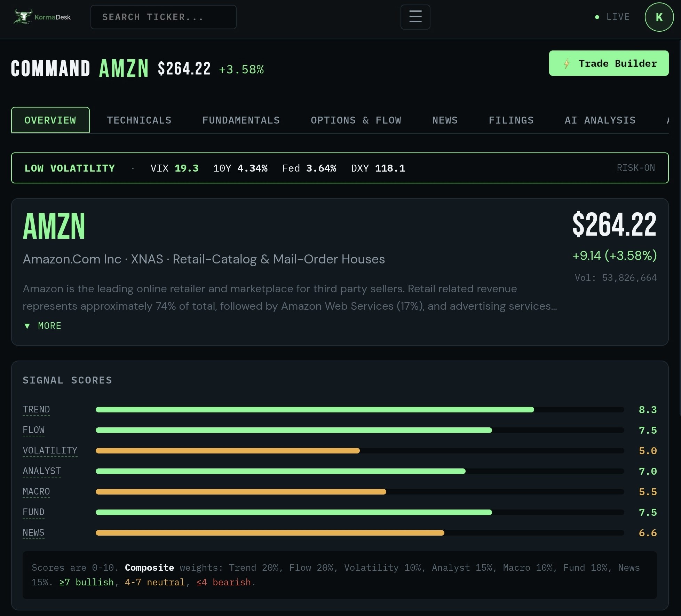Click the ANALYST score label
Image resolution: width=681 pixels, height=616 pixels.
pos(42,471)
